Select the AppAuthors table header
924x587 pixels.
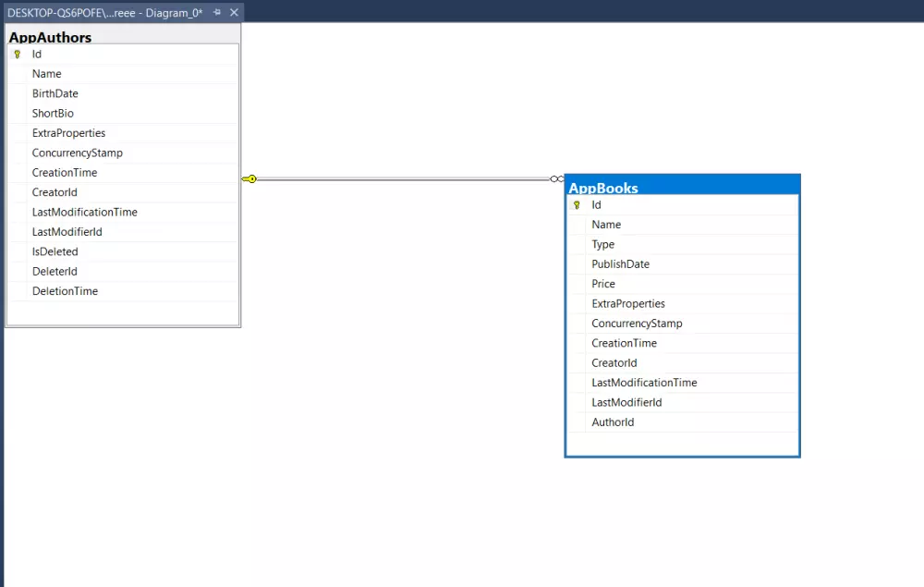coord(49,37)
